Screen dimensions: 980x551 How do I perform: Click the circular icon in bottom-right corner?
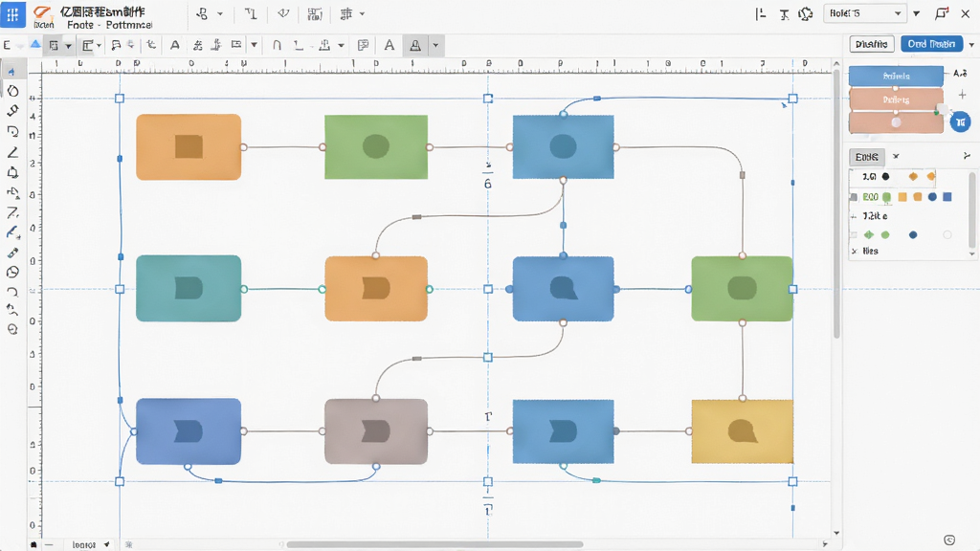949,540
